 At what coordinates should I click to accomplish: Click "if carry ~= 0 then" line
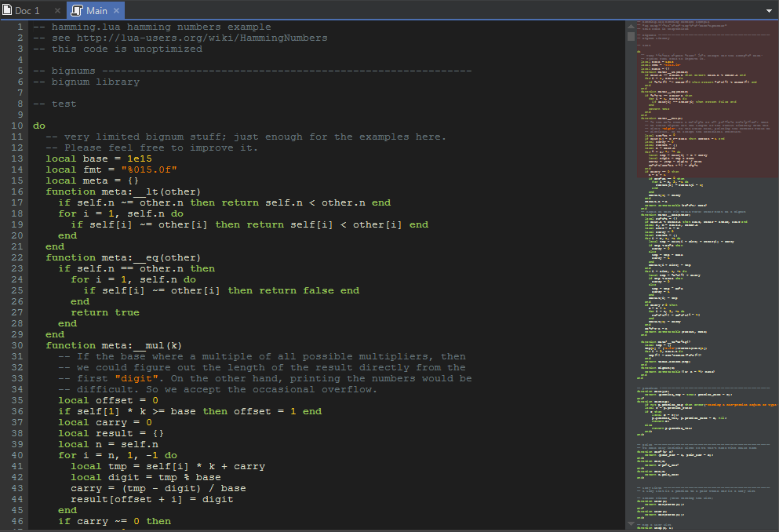tap(115, 521)
